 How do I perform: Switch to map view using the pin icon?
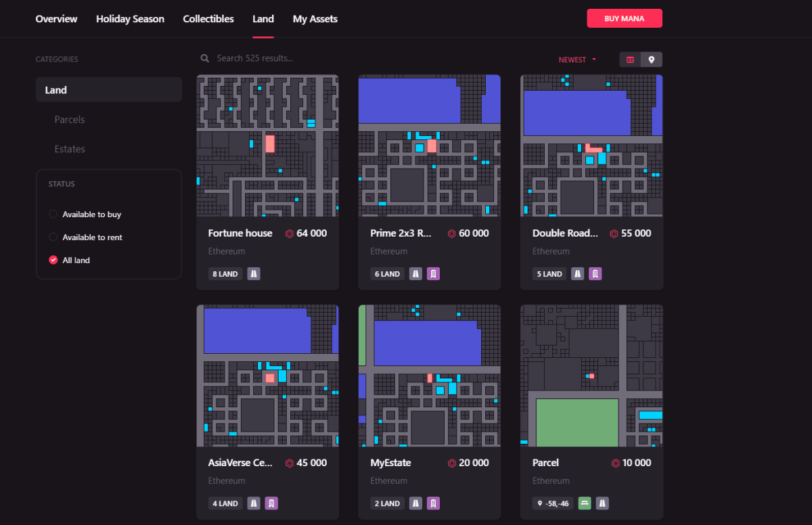(652, 60)
